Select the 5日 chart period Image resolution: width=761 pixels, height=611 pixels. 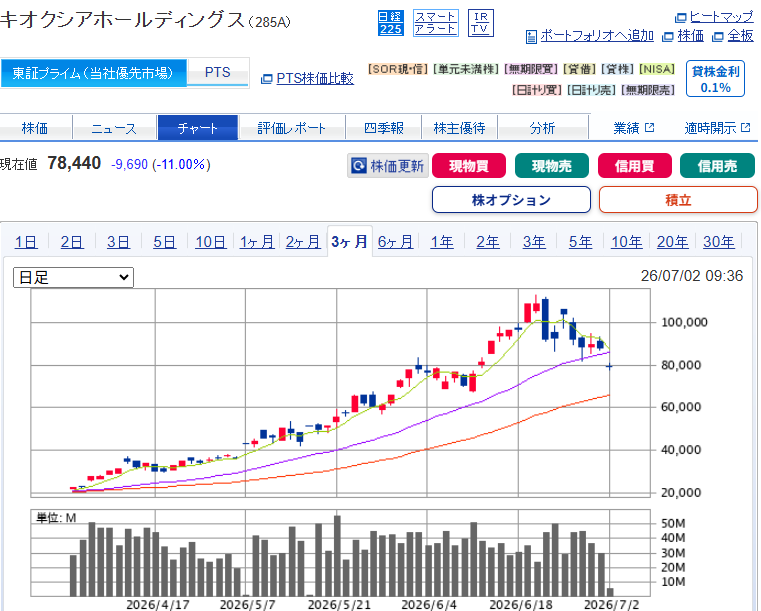[164, 242]
